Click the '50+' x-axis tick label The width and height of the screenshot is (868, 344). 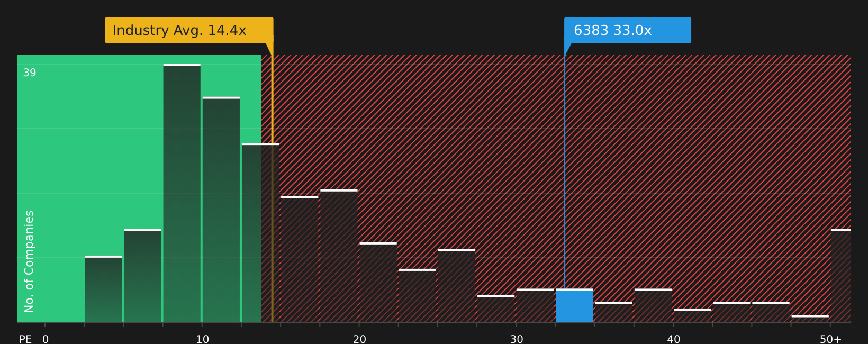[x=830, y=339]
